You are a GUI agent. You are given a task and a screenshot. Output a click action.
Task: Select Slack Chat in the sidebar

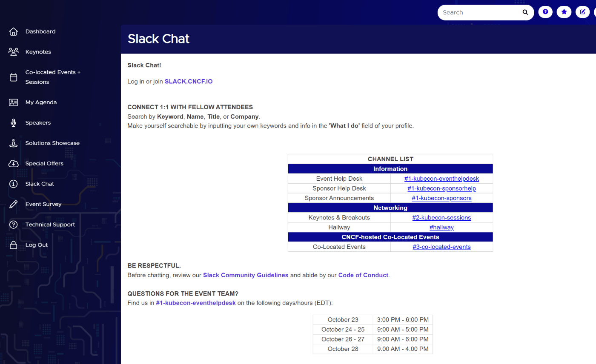pos(40,184)
